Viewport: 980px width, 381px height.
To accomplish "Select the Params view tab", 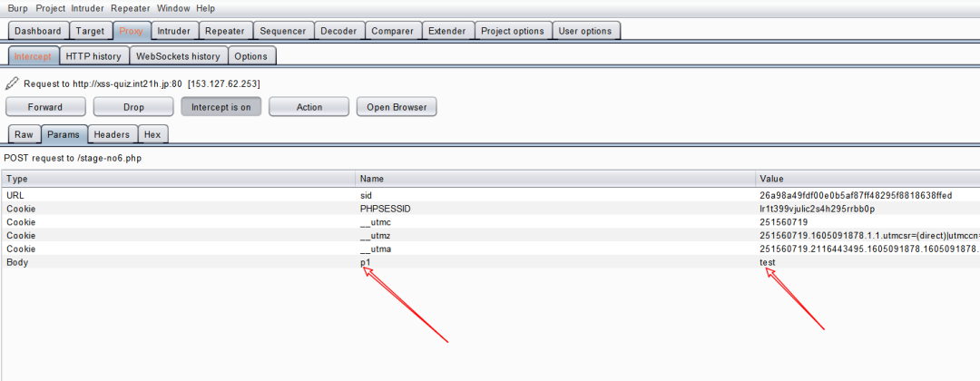I will tap(64, 134).
